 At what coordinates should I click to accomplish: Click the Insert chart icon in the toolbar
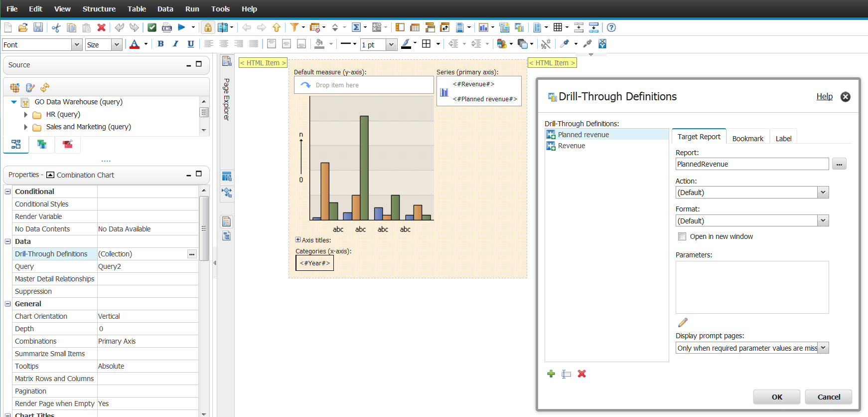483,27
